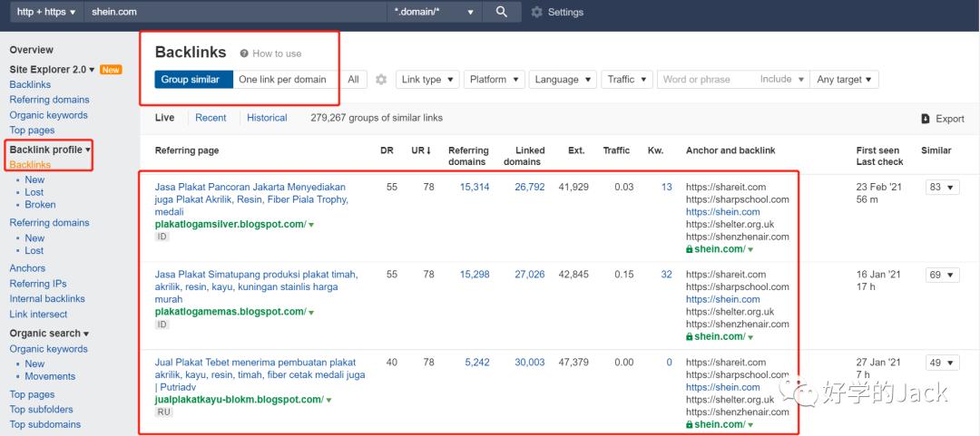Click the gear icon beside the All button

pyautogui.click(x=381, y=80)
